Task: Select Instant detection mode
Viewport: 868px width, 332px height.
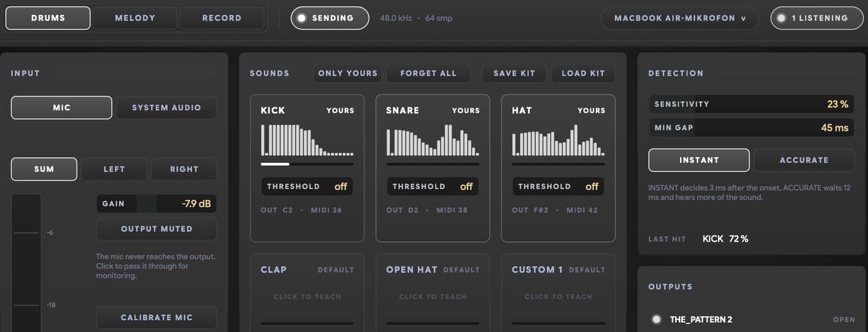Action: pyautogui.click(x=699, y=160)
